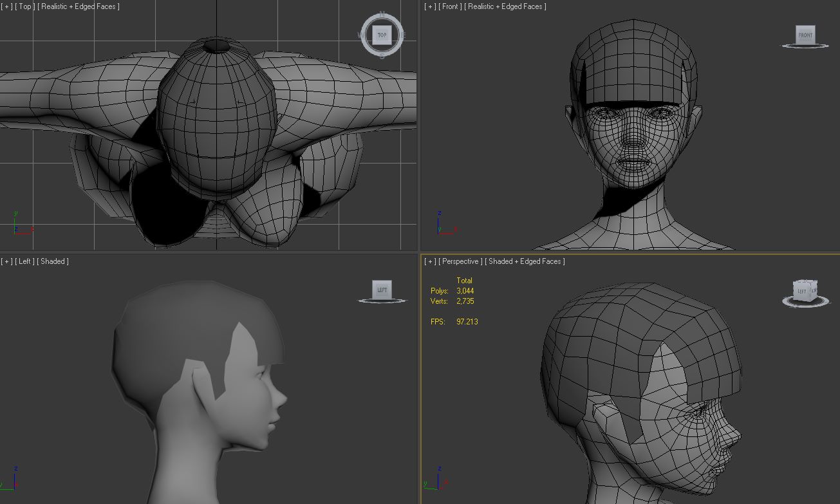Open the [Top] point-of-view menu
Screen dimensions: 840x504
[x=24, y=6]
